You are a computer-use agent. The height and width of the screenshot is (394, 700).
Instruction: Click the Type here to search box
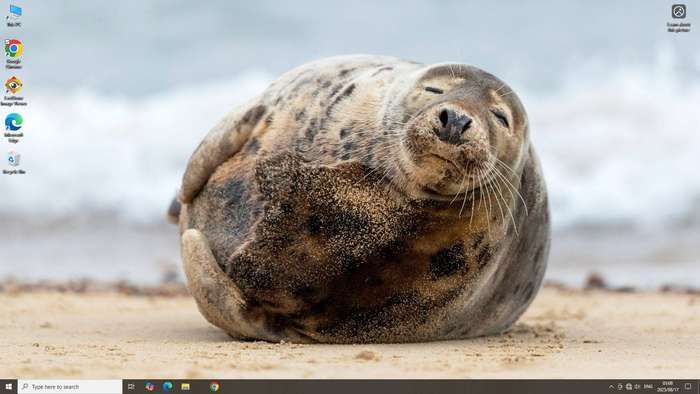click(70, 386)
